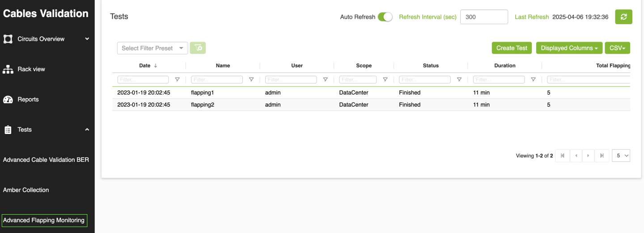
Task: Sort the table by Date column
Action: pyautogui.click(x=145, y=65)
